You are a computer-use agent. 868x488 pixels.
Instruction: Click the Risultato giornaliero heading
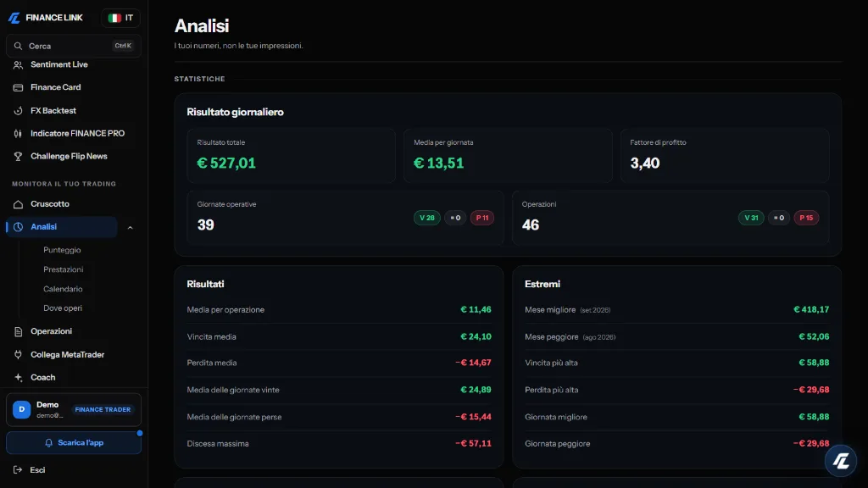236,113
